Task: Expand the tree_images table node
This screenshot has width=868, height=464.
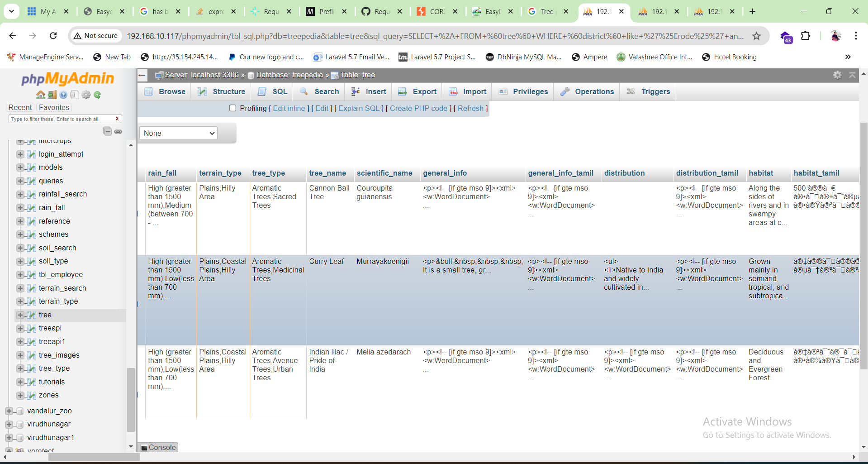Action: pyautogui.click(x=20, y=355)
